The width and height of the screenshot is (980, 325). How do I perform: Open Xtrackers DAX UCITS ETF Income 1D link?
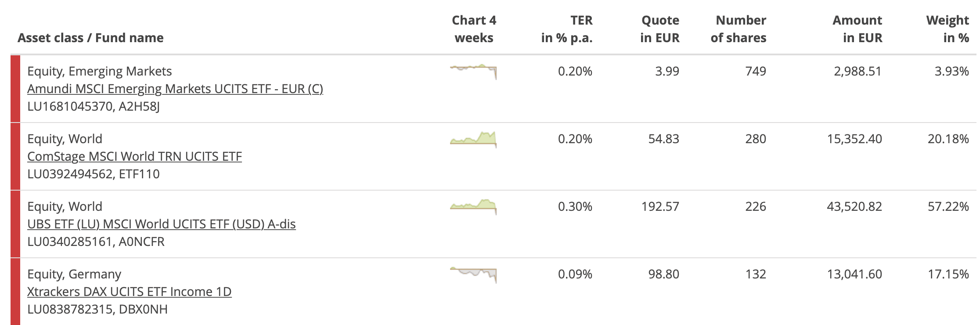pos(130,292)
